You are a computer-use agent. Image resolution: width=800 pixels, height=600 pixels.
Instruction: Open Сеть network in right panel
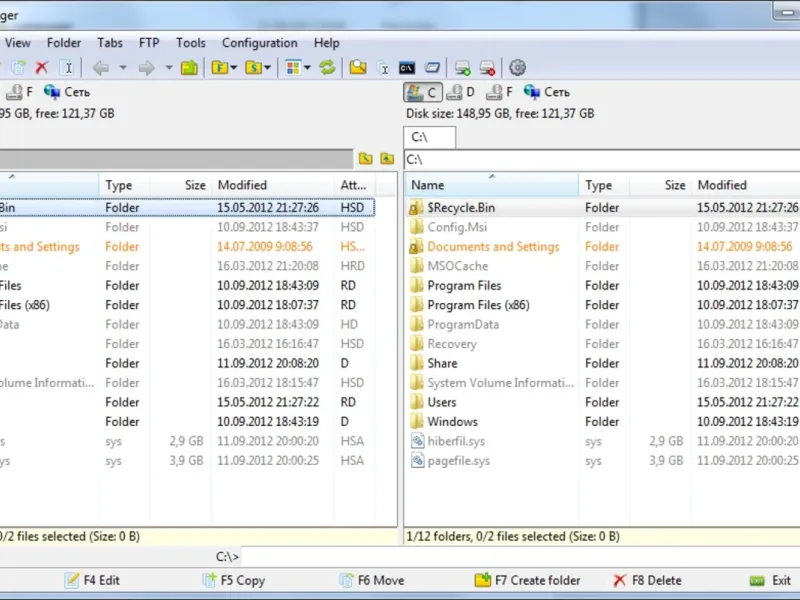(546, 92)
